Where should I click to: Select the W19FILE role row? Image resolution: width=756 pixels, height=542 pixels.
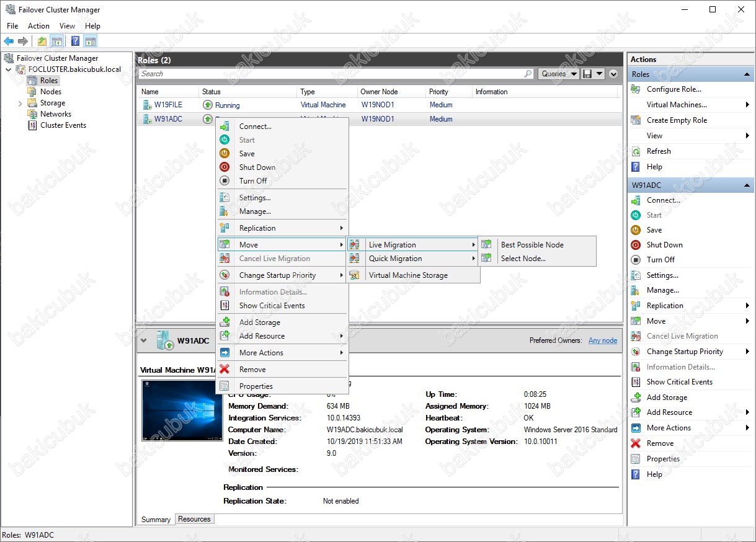click(379, 105)
